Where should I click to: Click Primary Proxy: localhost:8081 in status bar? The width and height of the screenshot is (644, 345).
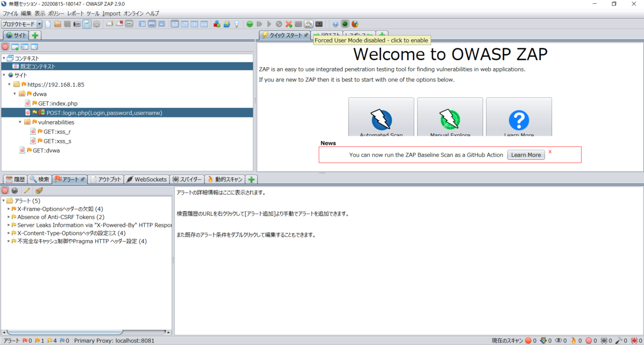(x=114, y=341)
